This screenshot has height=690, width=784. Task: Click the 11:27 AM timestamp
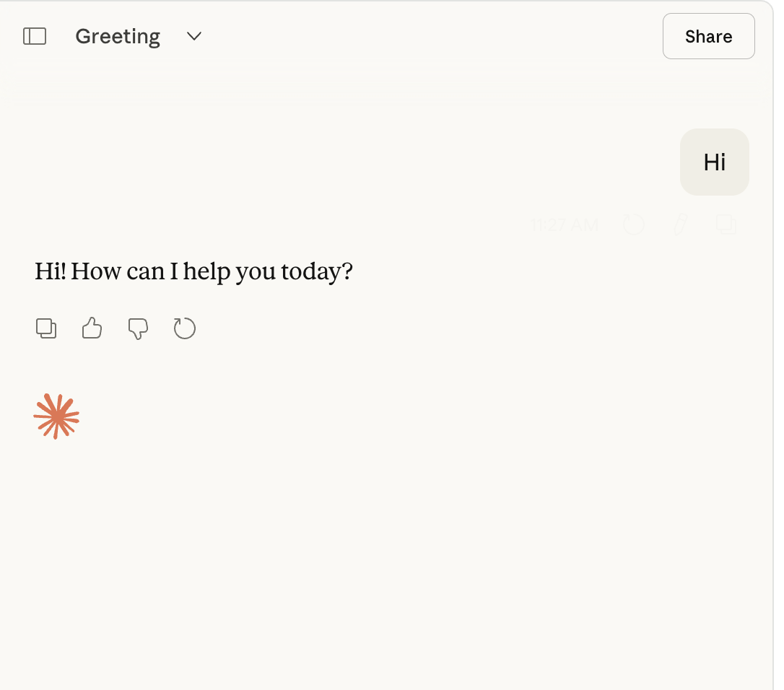pos(565,225)
